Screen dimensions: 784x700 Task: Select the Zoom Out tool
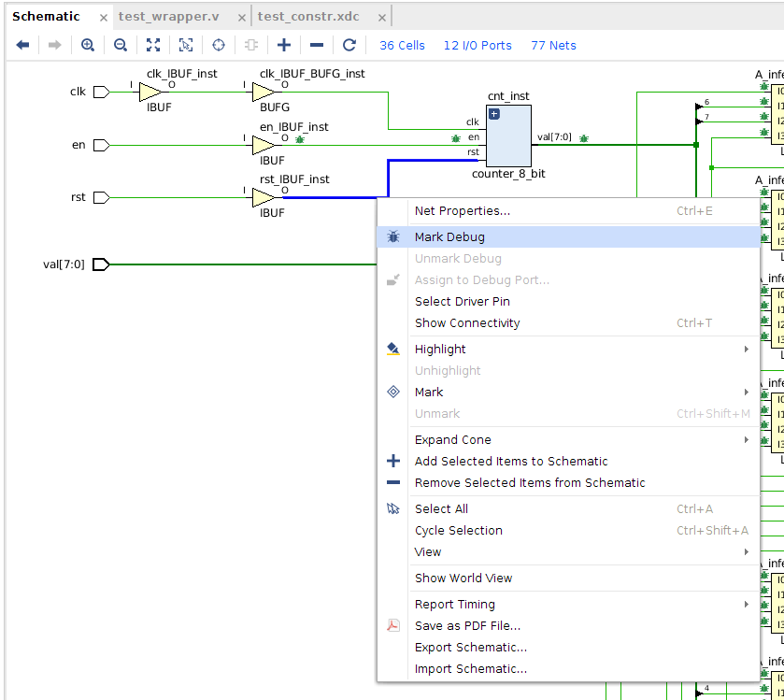click(121, 45)
